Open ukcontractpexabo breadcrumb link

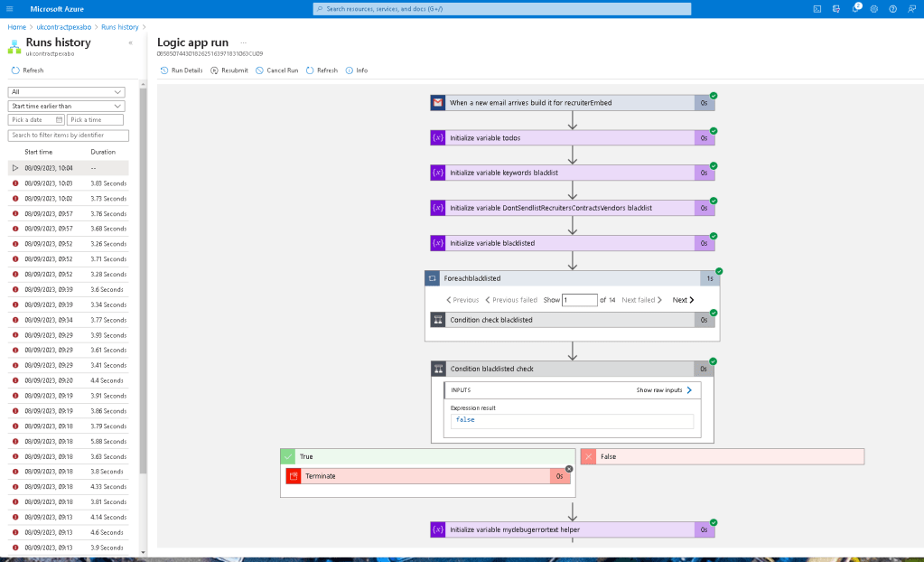[63, 27]
